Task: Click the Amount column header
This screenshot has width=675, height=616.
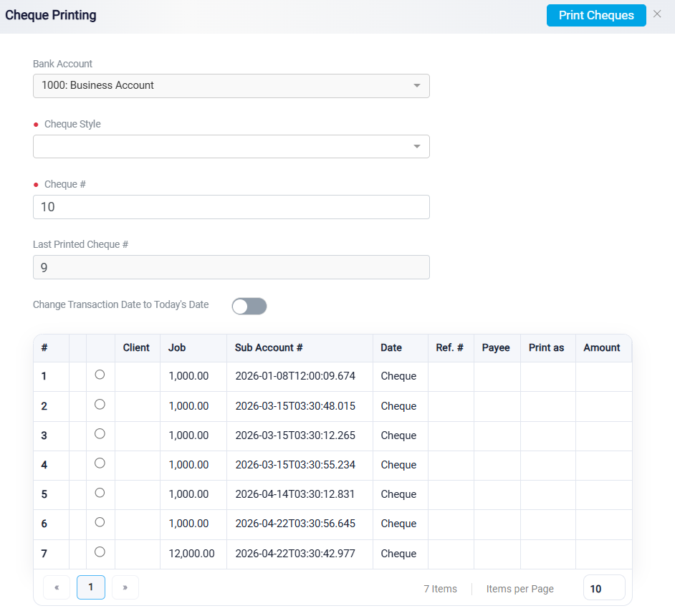Action: (x=602, y=347)
